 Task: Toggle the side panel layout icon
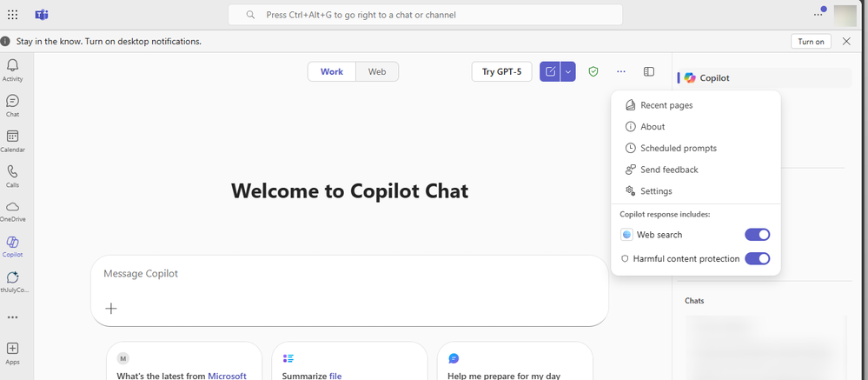649,71
